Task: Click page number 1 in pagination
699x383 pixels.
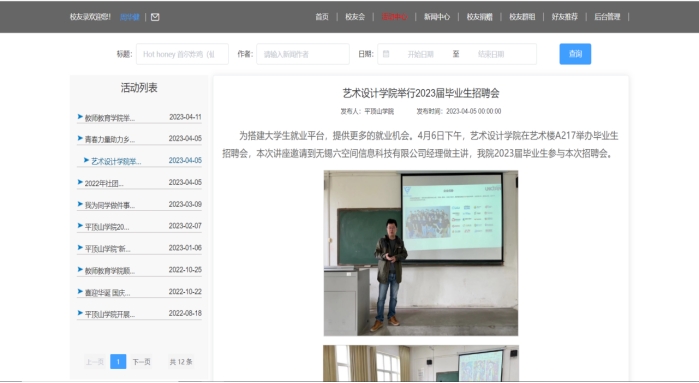Action: click(118, 362)
